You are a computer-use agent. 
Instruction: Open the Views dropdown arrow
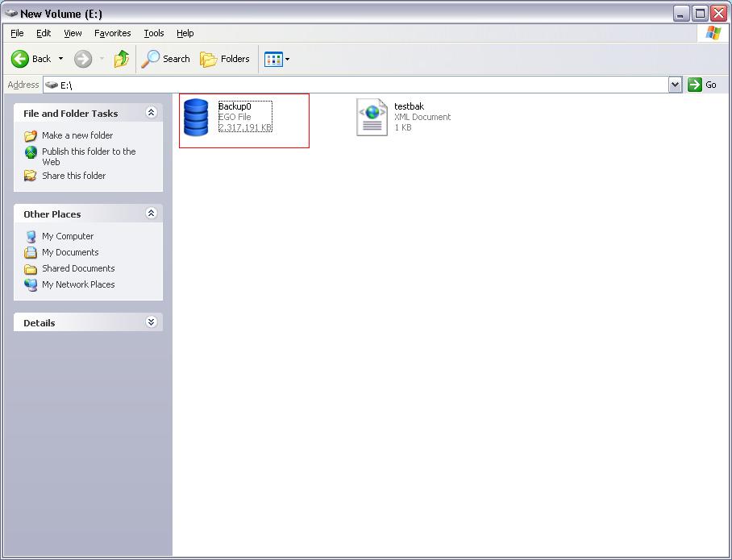288,60
